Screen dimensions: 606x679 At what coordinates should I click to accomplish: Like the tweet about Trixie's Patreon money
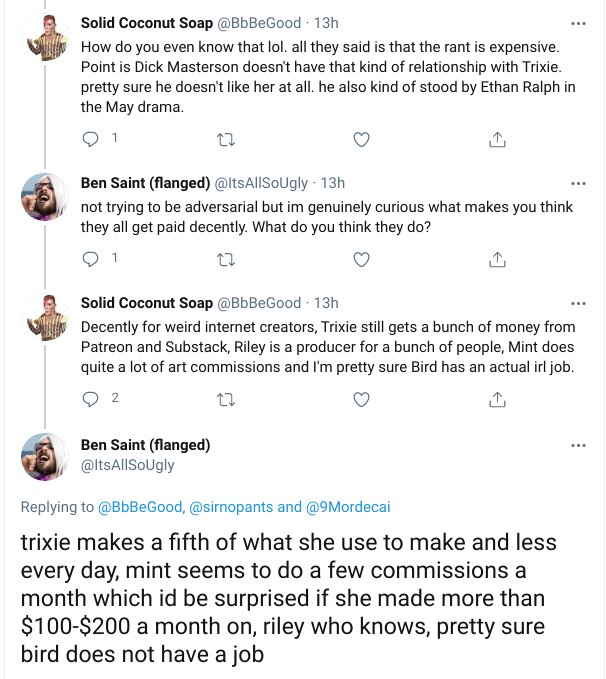(361, 399)
